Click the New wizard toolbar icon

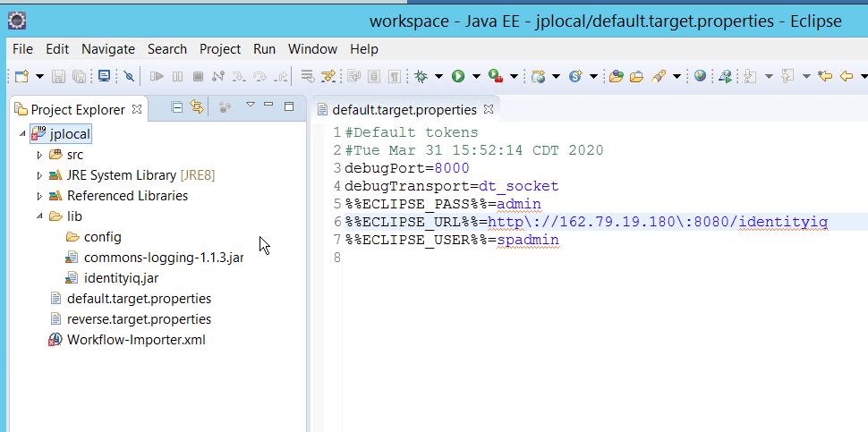click(x=21, y=76)
